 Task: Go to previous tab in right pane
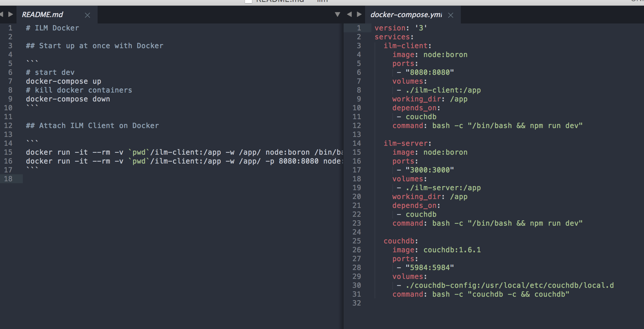click(349, 14)
